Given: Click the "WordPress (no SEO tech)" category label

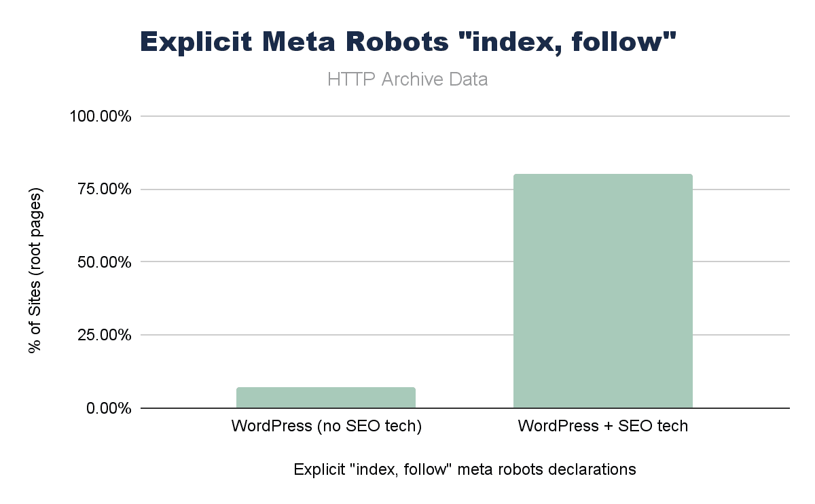Looking at the screenshot, I should pyautogui.click(x=327, y=427).
